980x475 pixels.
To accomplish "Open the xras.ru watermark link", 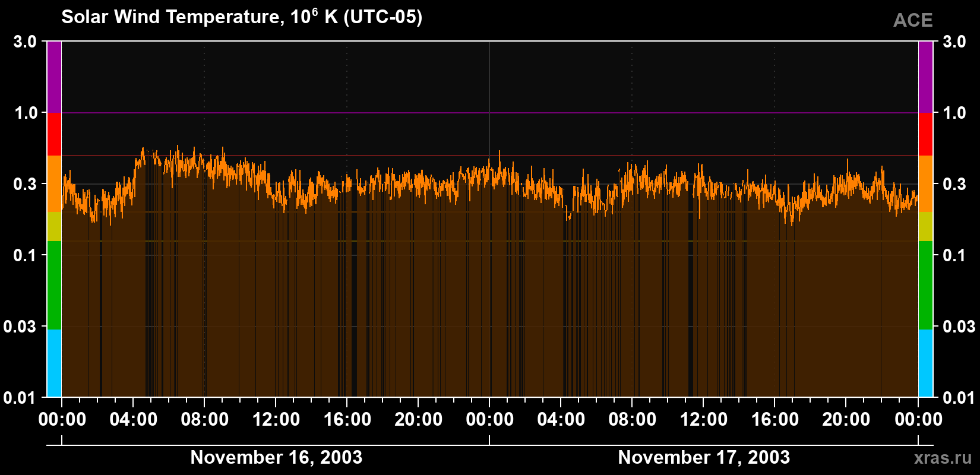I will tap(943, 458).
